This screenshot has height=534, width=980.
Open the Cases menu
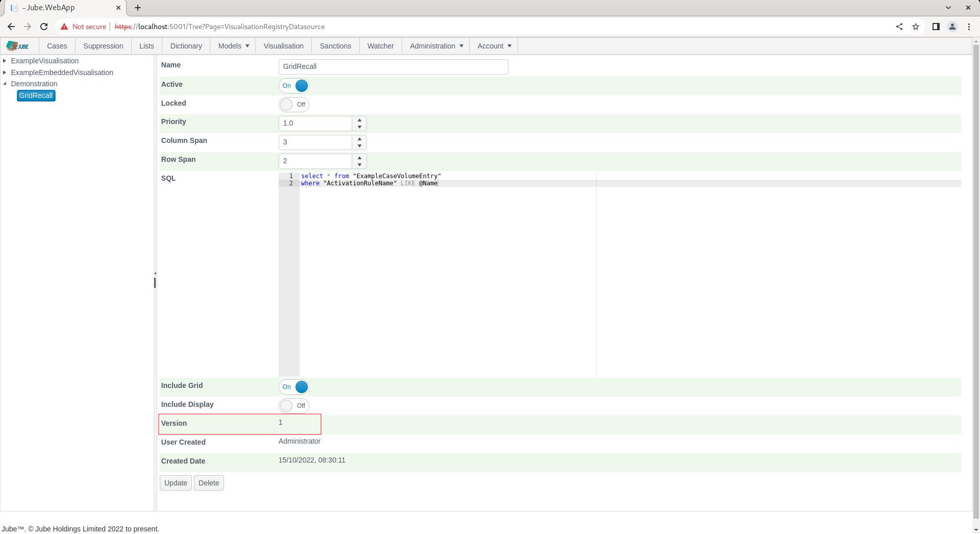(57, 46)
